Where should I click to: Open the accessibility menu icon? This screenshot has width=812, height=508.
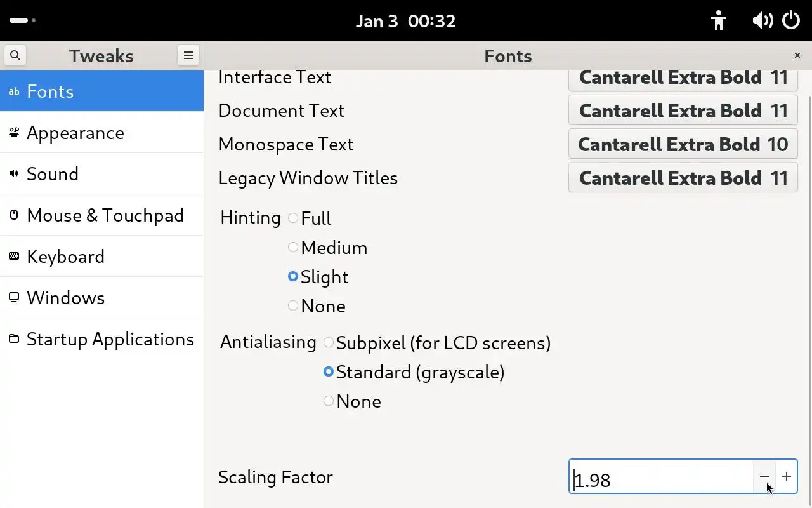pyautogui.click(x=718, y=20)
